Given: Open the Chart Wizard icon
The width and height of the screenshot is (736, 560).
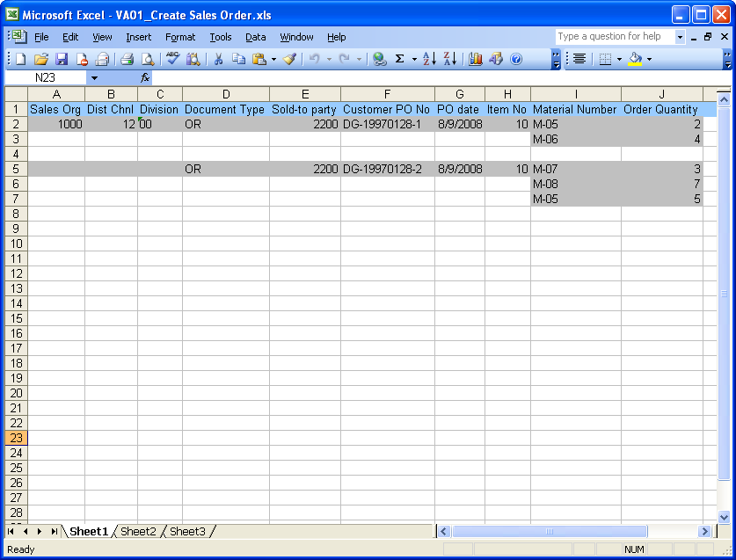Looking at the screenshot, I should 476,59.
